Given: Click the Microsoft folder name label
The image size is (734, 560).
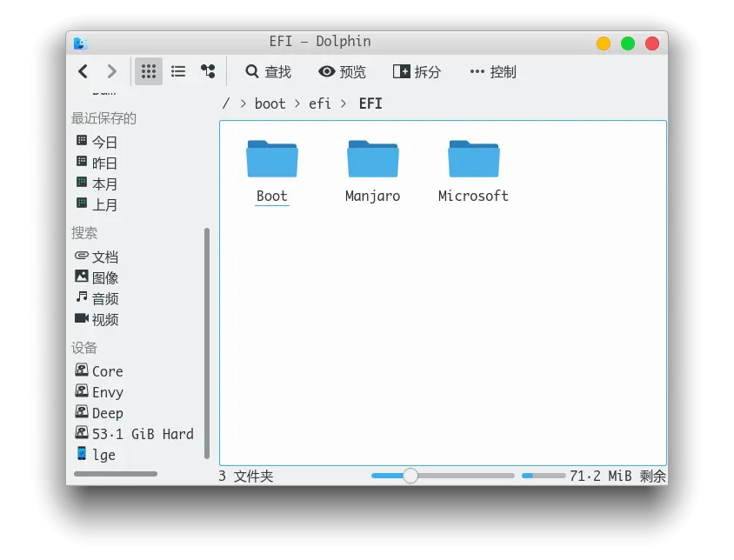Looking at the screenshot, I should click(x=473, y=196).
